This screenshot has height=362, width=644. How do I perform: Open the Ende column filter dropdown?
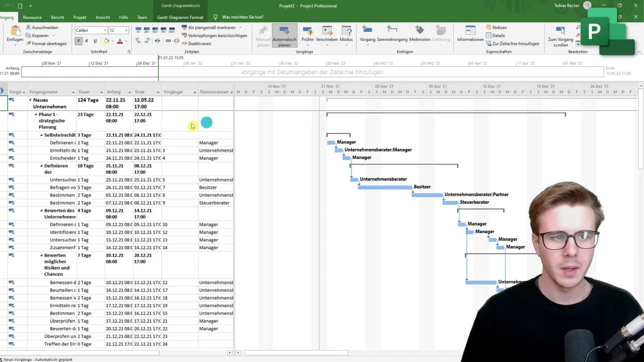158,92
